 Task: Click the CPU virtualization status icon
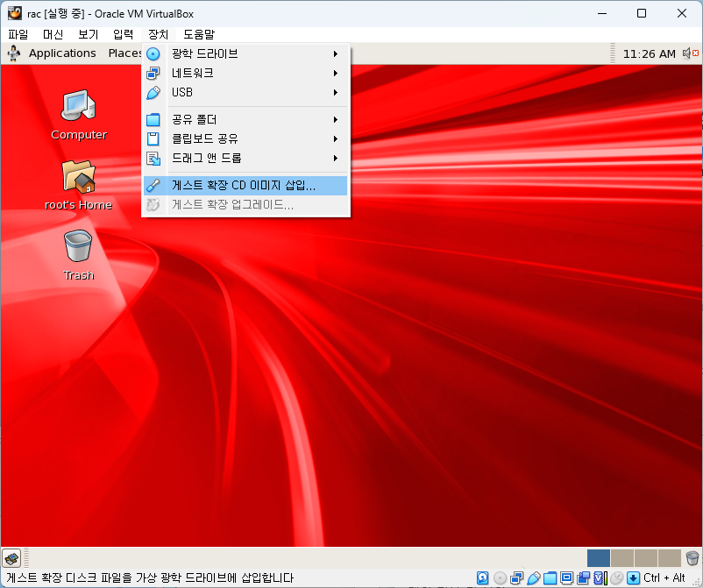600,578
